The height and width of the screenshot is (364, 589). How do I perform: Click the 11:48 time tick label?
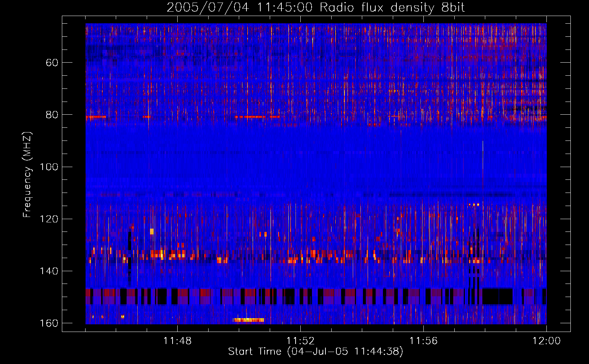(177, 341)
